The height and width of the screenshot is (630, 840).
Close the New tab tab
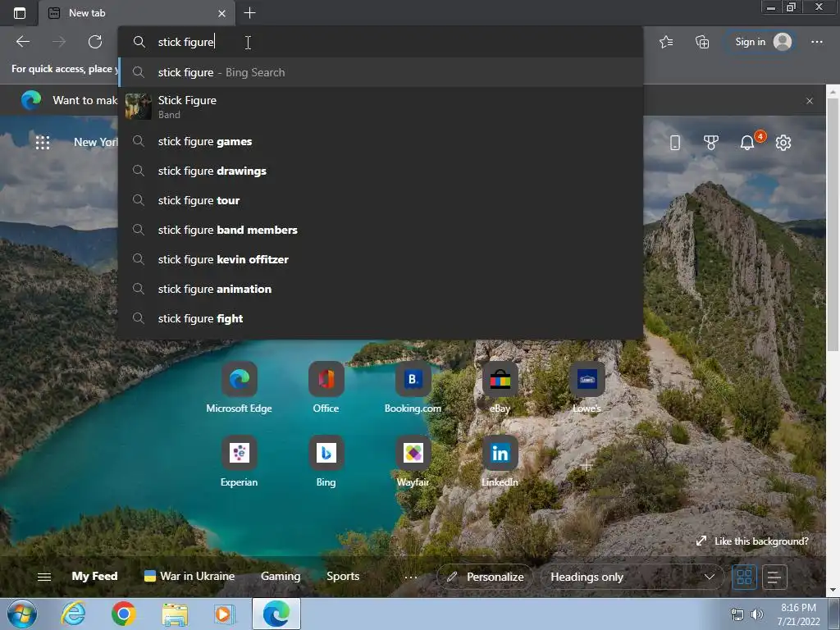pos(221,13)
